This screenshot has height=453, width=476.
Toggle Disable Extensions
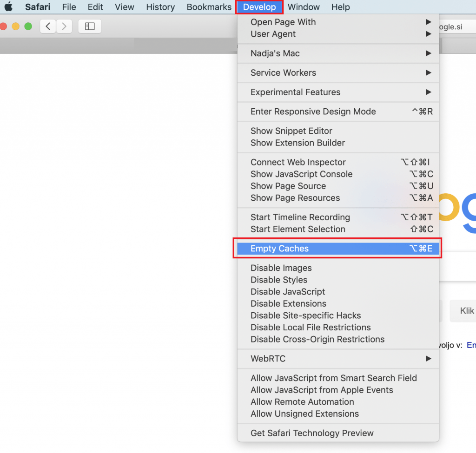point(338,303)
